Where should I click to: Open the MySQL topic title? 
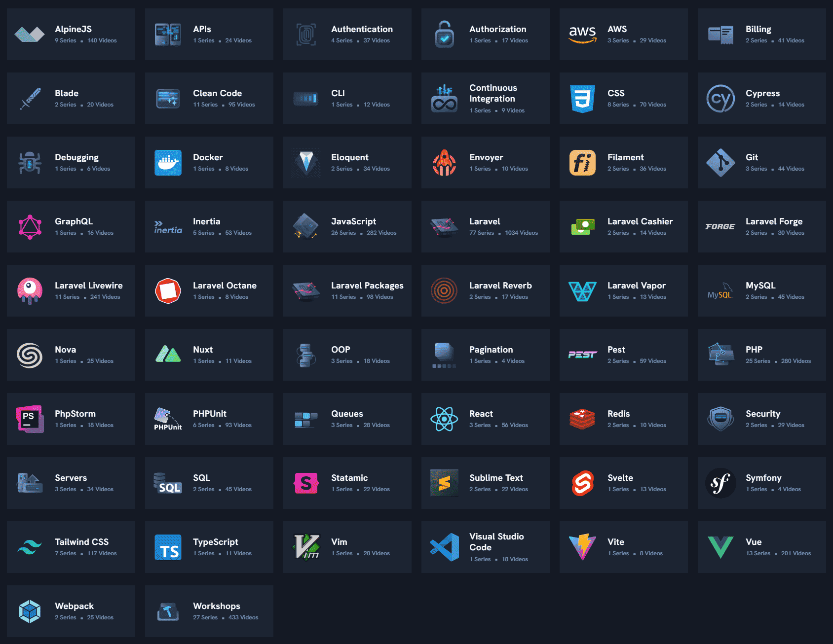coord(760,286)
